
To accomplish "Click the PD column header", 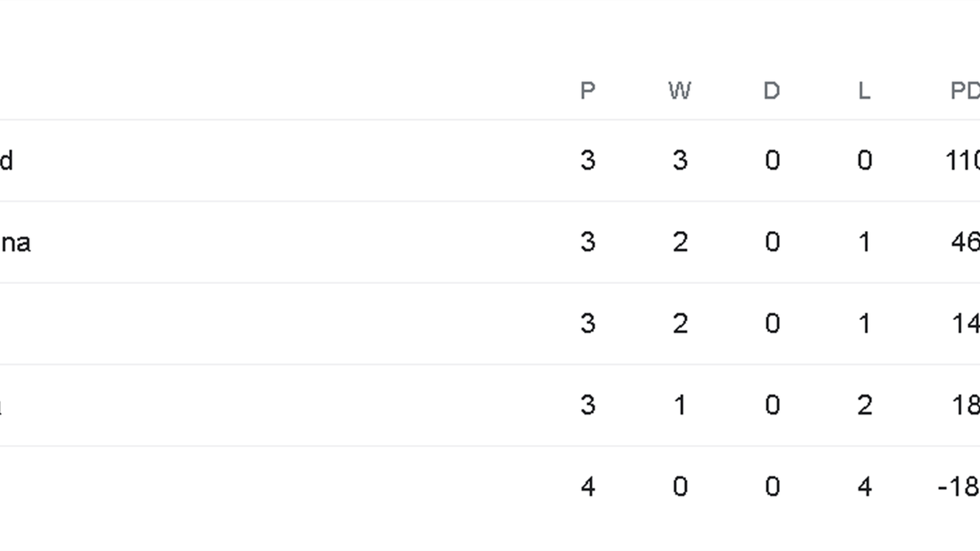I will (964, 91).
